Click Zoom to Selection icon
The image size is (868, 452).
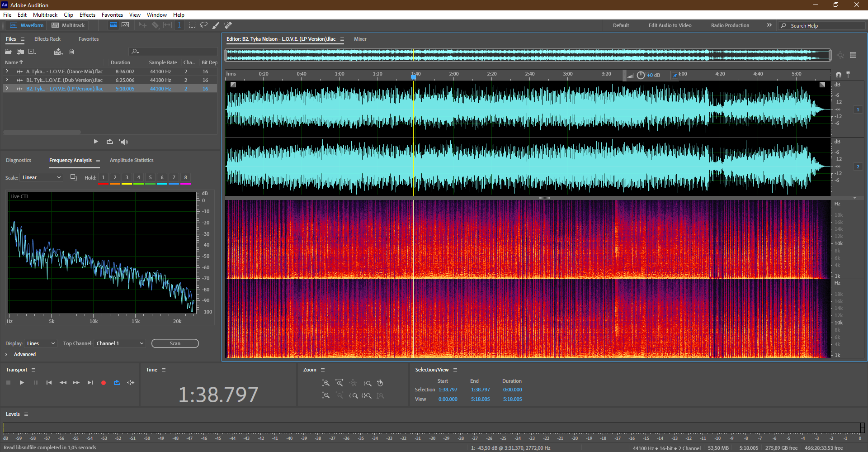click(367, 395)
